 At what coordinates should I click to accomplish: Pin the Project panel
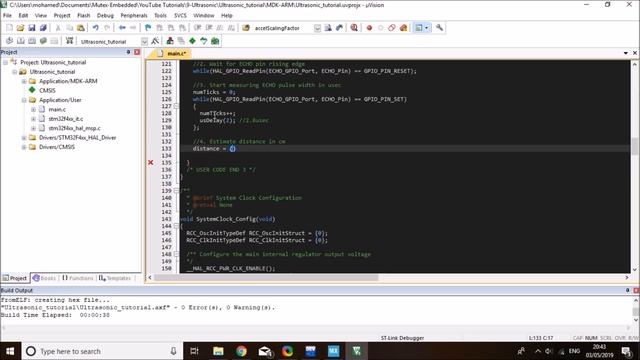coord(128,52)
